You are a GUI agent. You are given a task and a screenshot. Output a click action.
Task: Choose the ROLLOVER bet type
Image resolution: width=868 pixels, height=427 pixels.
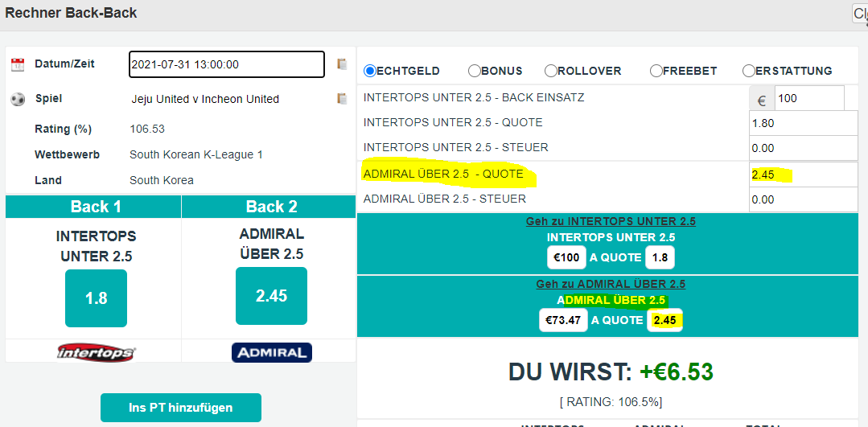click(551, 71)
